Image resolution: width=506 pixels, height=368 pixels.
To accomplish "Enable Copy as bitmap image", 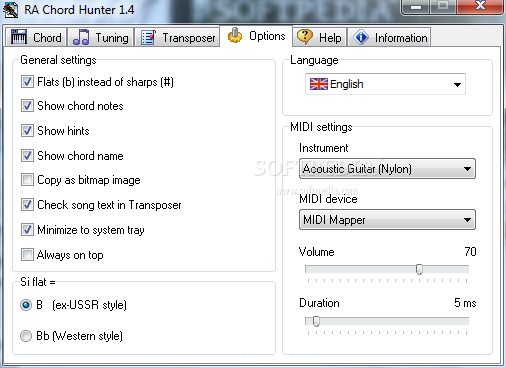I will click(27, 180).
